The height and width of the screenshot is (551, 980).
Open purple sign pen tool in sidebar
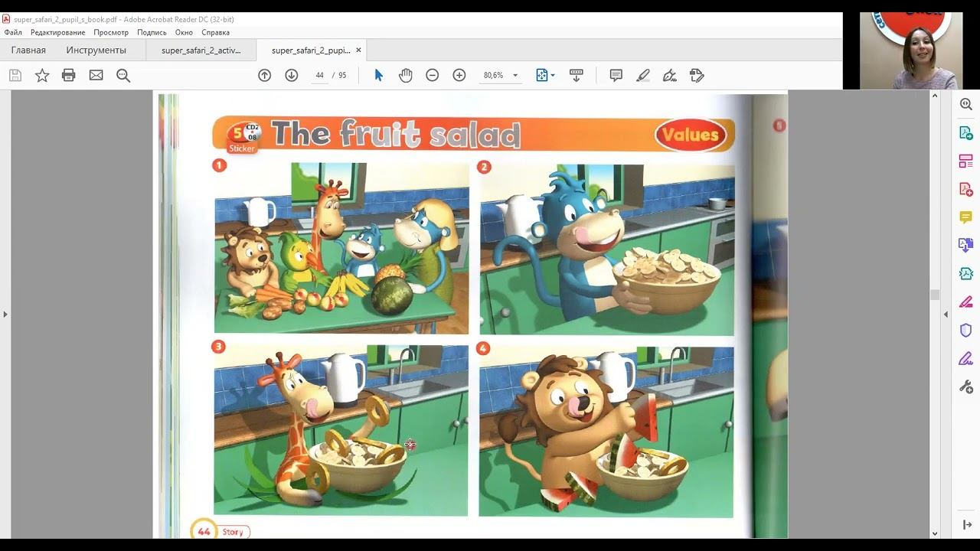click(966, 358)
